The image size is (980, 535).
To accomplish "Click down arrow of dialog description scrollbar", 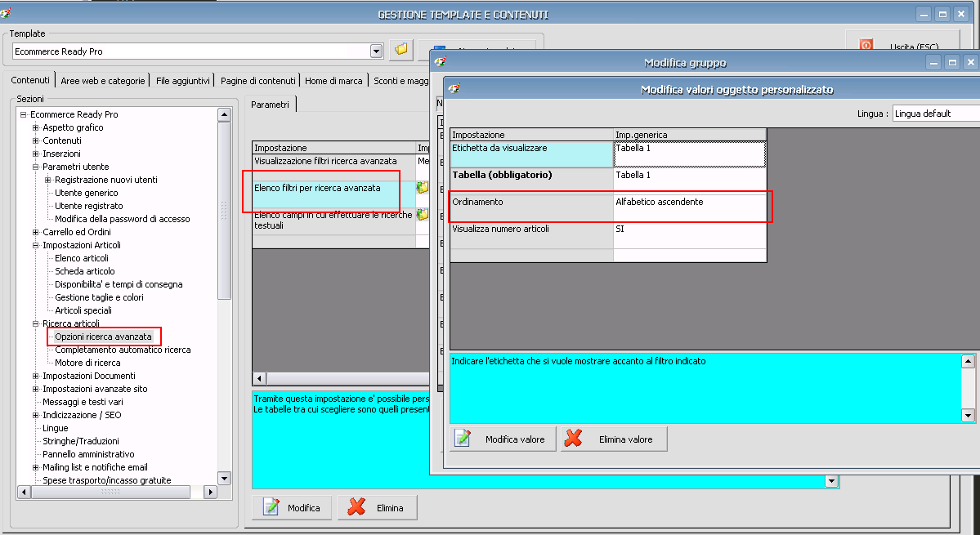I will [x=968, y=415].
